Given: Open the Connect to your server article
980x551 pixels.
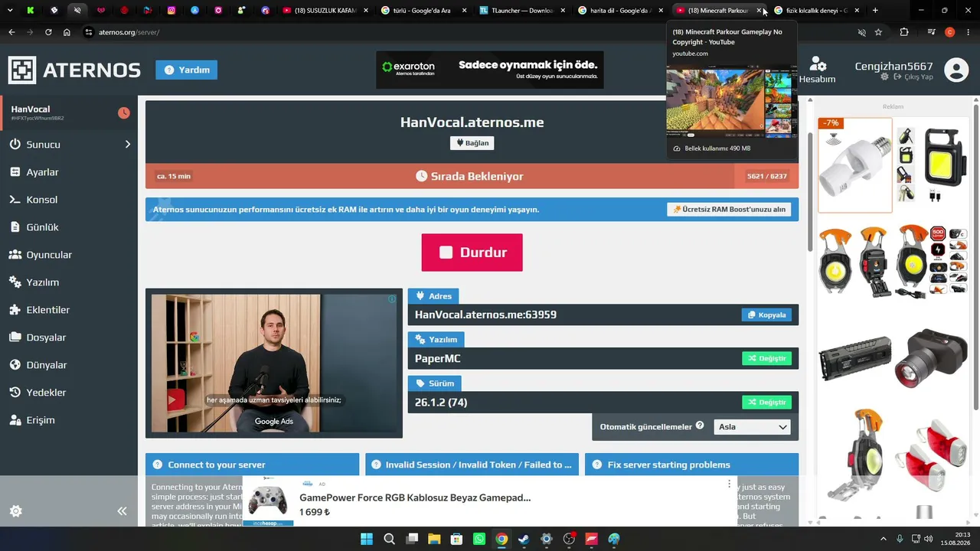Looking at the screenshot, I should 252,465.
